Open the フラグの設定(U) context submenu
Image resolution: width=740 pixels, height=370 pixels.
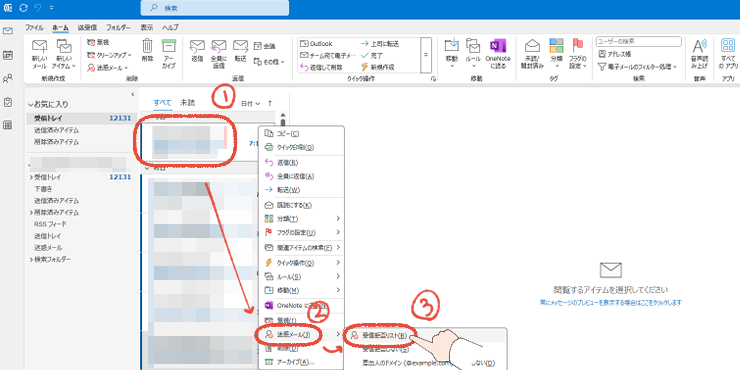(302, 232)
